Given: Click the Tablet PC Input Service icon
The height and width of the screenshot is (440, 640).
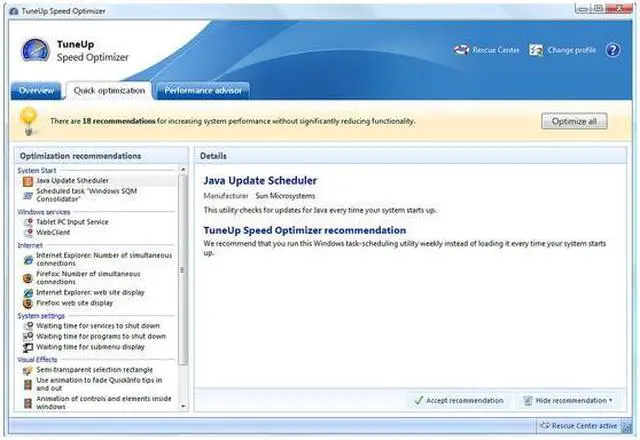Looking at the screenshot, I should pyautogui.click(x=28, y=222).
